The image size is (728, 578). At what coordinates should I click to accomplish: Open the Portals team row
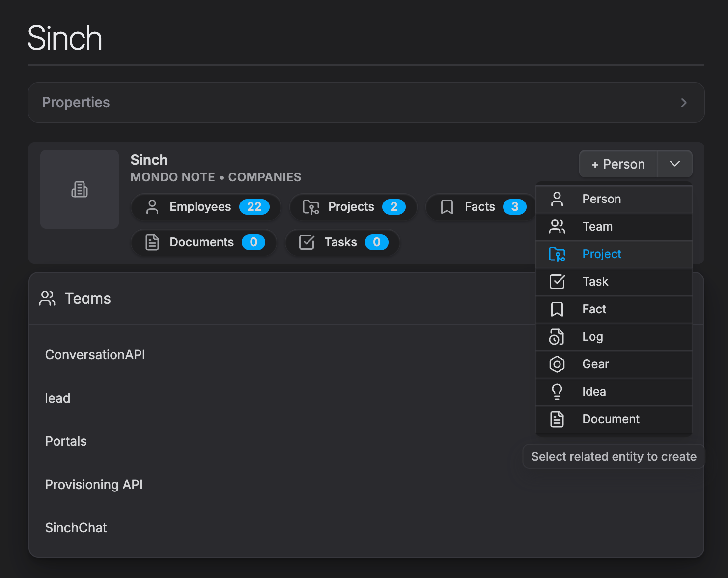point(66,441)
